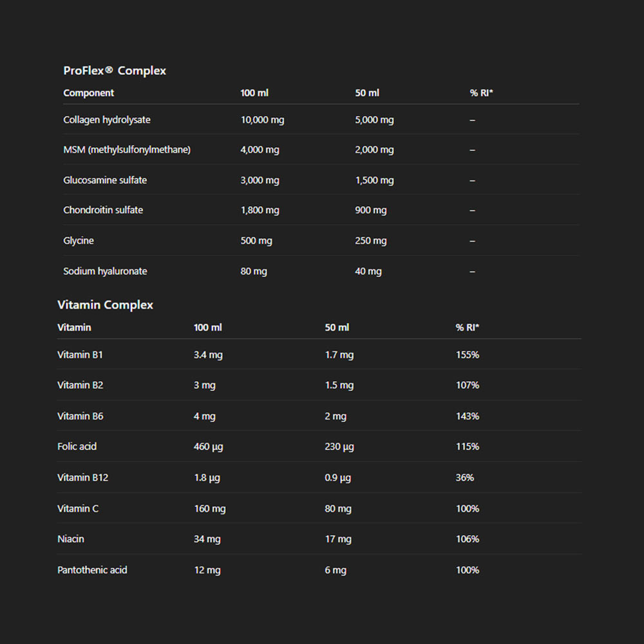The height and width of the screenshot is (644, 644).
Task: Click the Vitamin column header
Action: pyautogui.click(x=74, y=327)
